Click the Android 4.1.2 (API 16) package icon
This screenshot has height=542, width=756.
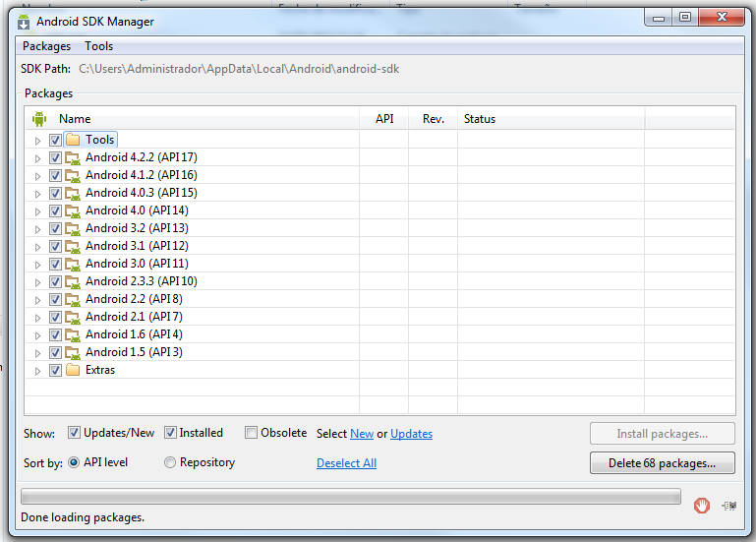coord(73,176)
